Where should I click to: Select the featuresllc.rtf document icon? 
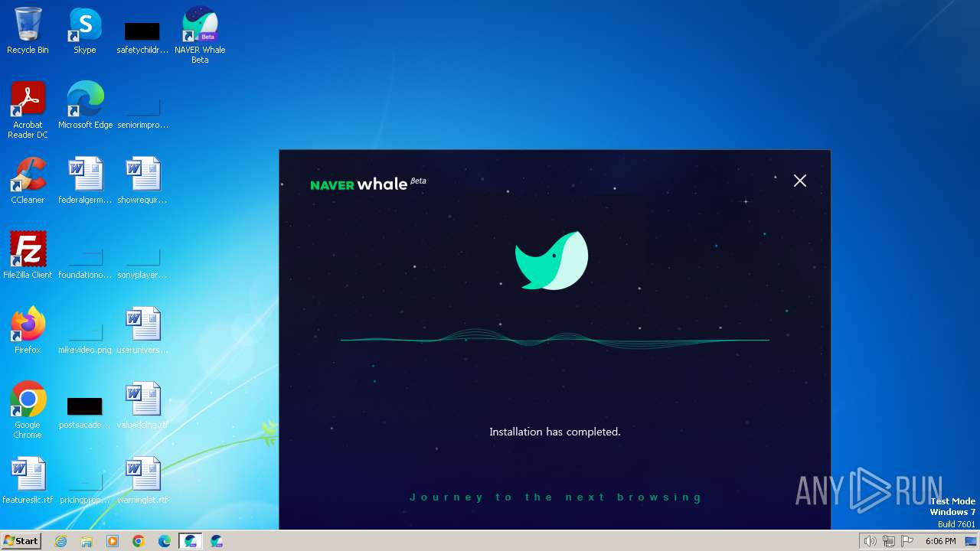tap(28, 481)
